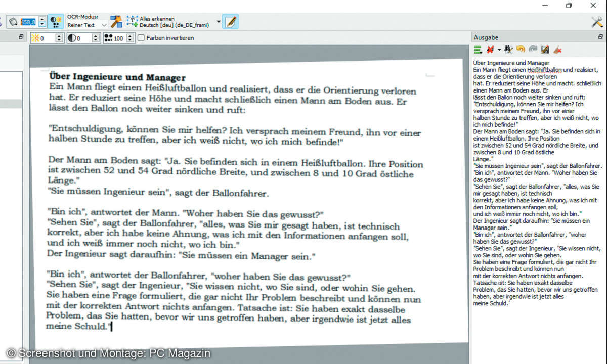607x364 pixels.
Task: Click the undo arrow in Ausgabe
Action: pos(521,50)
